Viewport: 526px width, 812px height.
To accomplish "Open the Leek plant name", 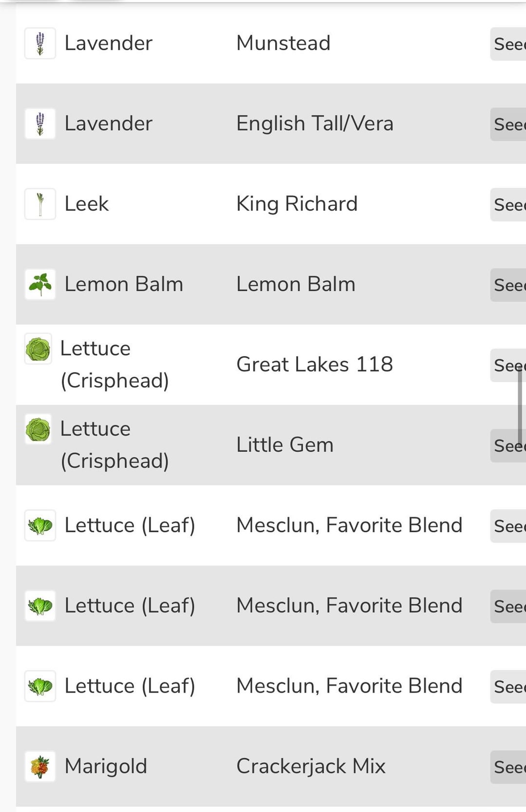I will point(87,204).
